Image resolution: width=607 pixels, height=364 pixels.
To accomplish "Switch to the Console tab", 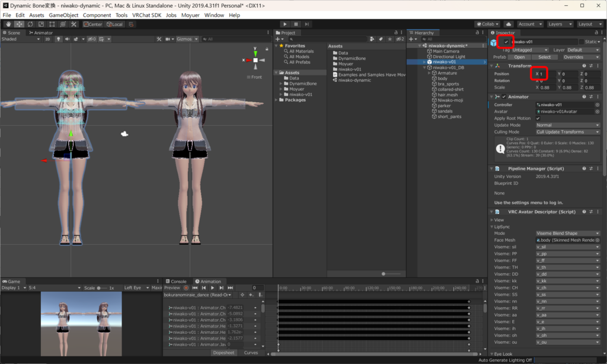I will point(176,282).
